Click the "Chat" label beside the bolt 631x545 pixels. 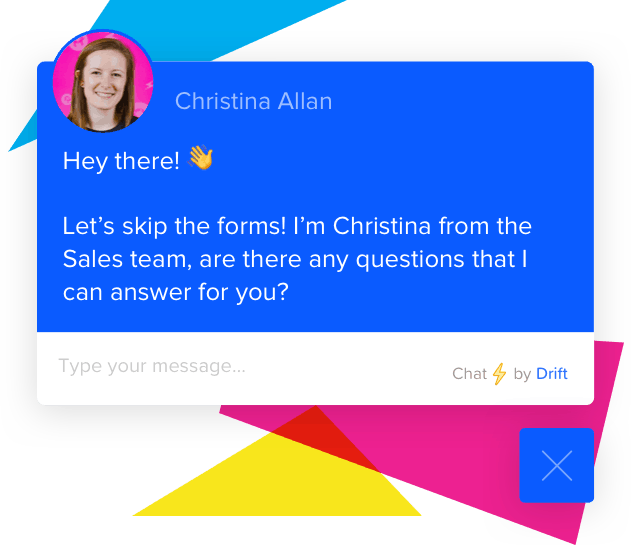(x=469, y=374)
